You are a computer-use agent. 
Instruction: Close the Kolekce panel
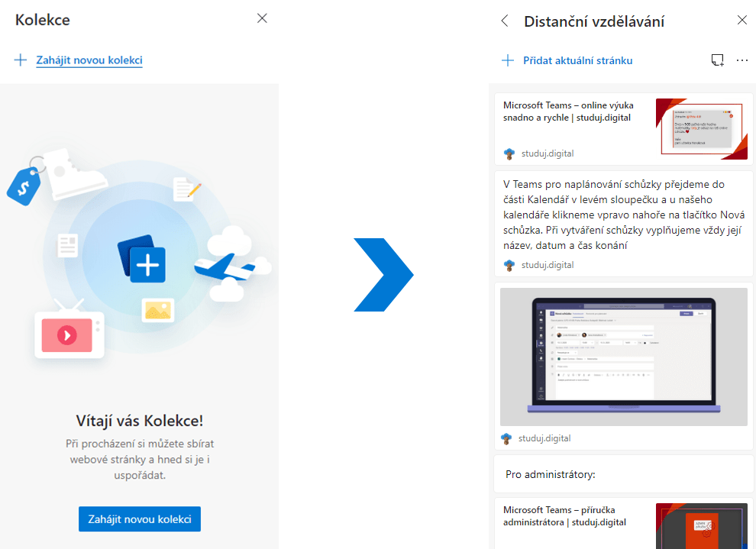pyautogui.click(x=262, y=18)
